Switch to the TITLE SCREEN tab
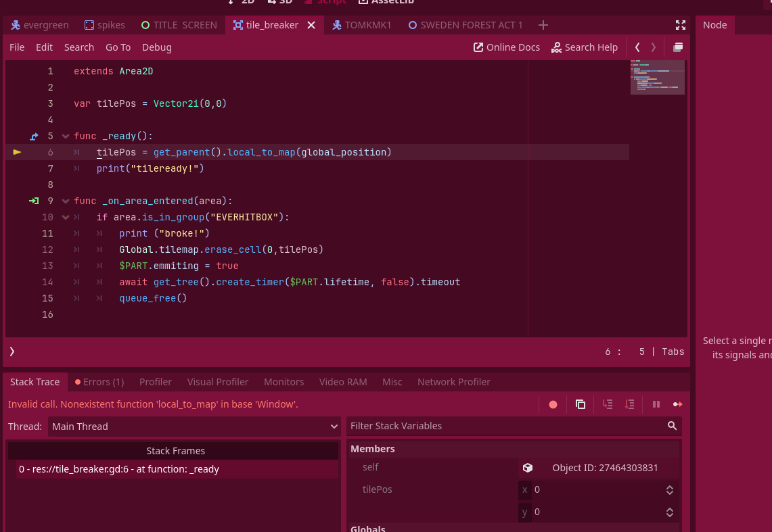This screenshot has width=772, height=532. (179, 25)
